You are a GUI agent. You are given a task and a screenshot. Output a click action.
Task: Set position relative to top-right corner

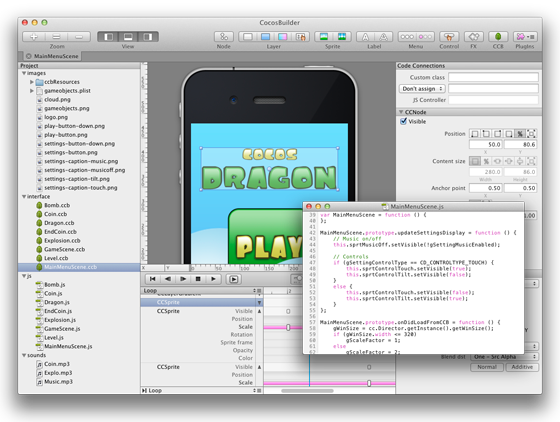click(x=498, y=134)
